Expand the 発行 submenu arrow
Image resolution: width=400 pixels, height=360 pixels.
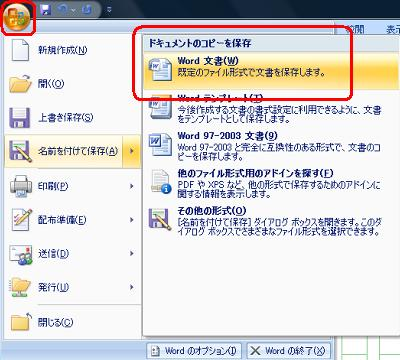pos(132,287)
